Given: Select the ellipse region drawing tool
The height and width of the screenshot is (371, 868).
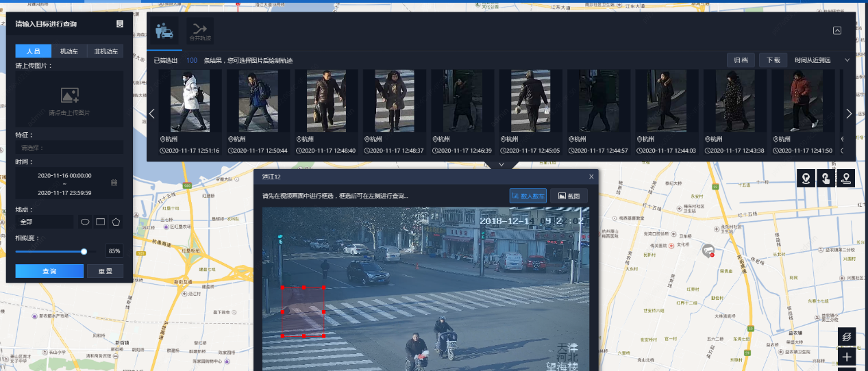Looking at the screenshot, I should pyautogui.click(x=86, y=222).
